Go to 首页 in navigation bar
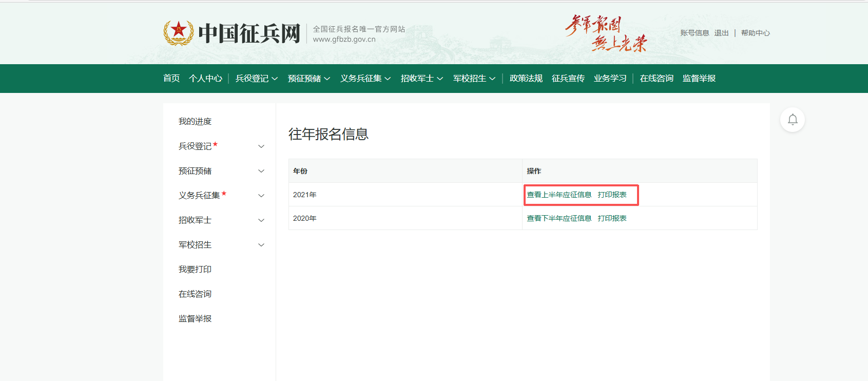 point(171,79)
